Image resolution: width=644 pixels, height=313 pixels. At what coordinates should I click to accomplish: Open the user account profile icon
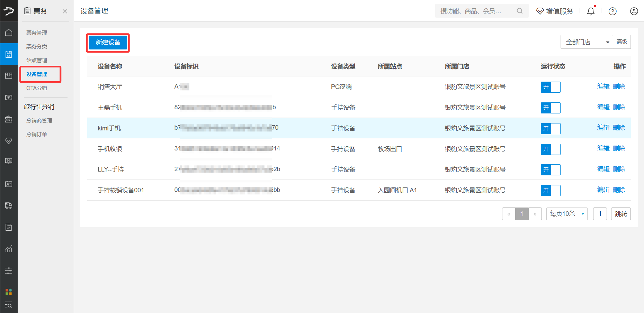coord(634,11)
